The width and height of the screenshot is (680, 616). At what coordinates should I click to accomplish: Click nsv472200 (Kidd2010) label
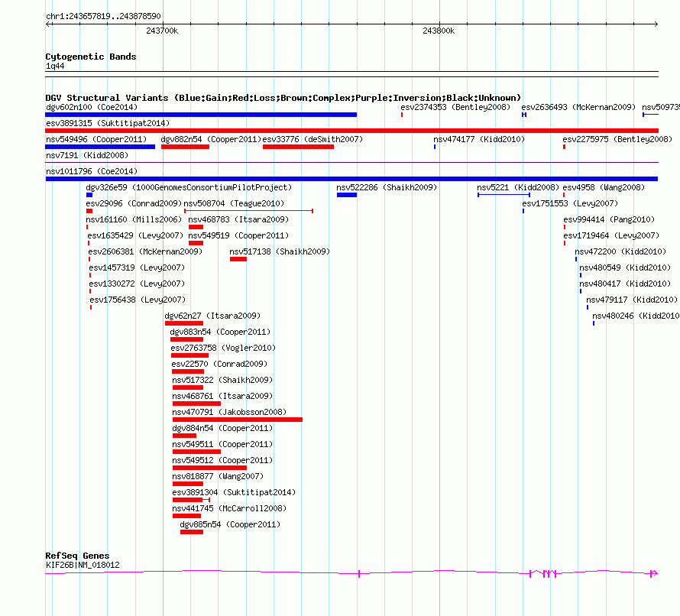pyautogui.click(x=620, y=251)
